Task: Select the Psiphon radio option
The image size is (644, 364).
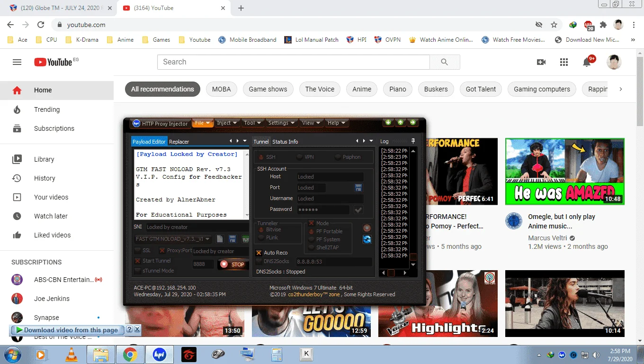Action: pyautogui.click(x=338, y=157)
